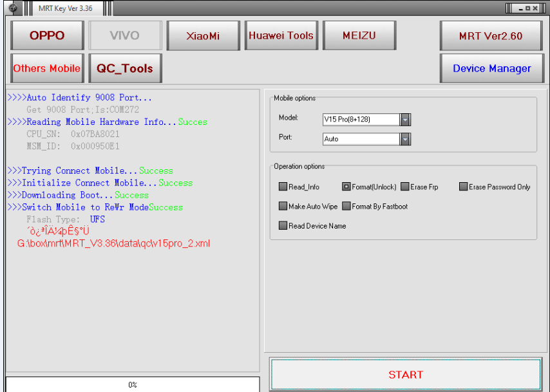Viewport: 550px width, 392px height.
Task: Click 'Downloading Boot...Success' log line
Action: pos(78,195)
